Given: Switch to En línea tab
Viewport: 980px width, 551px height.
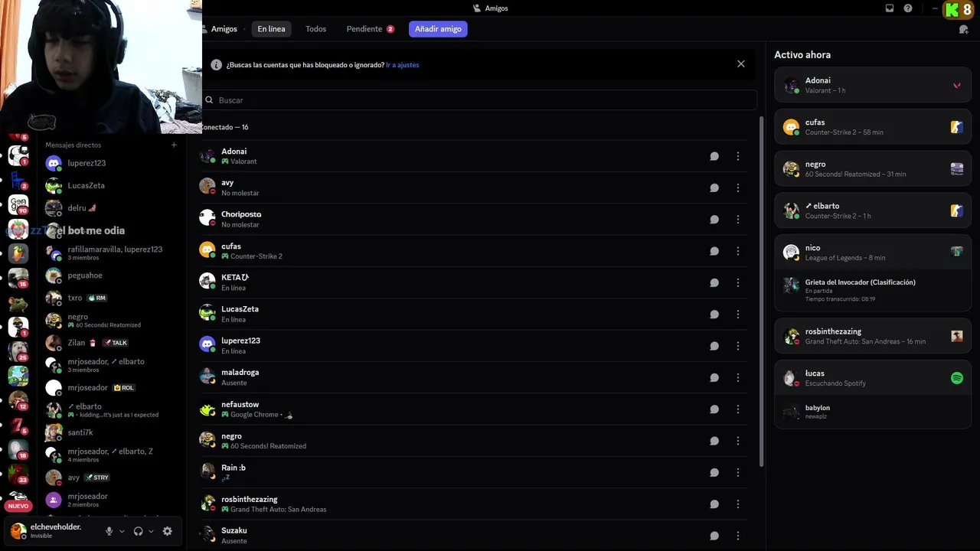Looking at the screenshot, I should coord(271,29).
